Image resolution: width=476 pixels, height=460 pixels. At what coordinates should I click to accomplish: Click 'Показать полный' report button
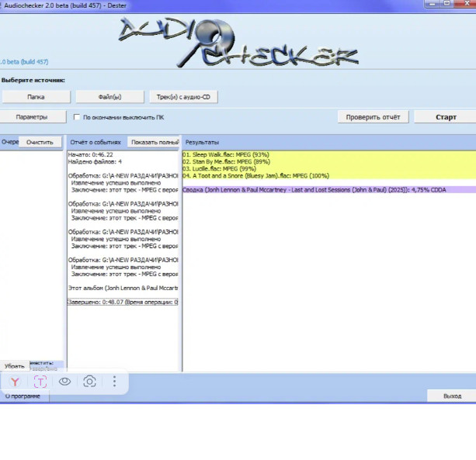[154, 143]
